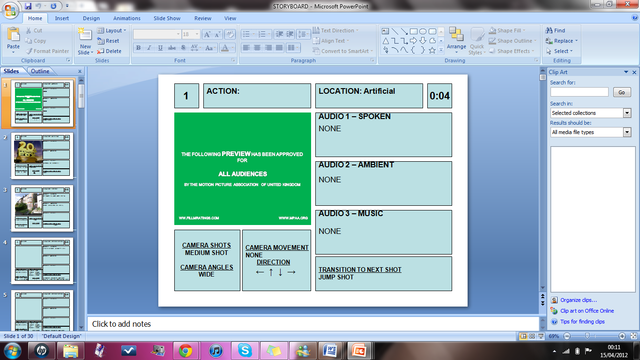Open the Align Text menu
640x360 pixels.
click(331, 41)
